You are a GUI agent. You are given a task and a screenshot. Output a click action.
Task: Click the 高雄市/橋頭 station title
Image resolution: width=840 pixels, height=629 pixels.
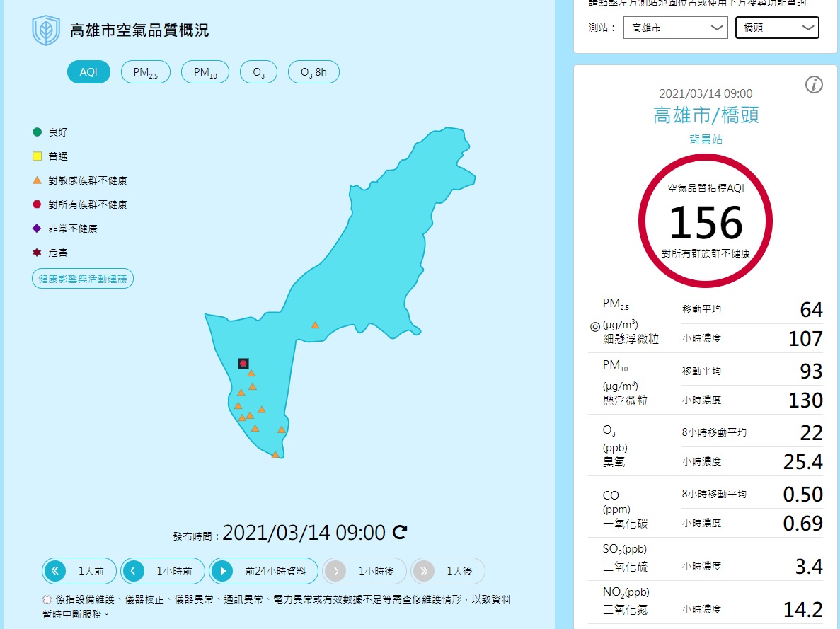pyautogui.click(x=706, y=115)
